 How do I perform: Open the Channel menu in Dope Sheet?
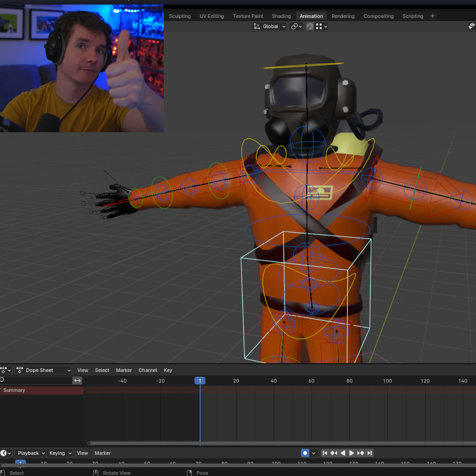(x=148, y=370)
